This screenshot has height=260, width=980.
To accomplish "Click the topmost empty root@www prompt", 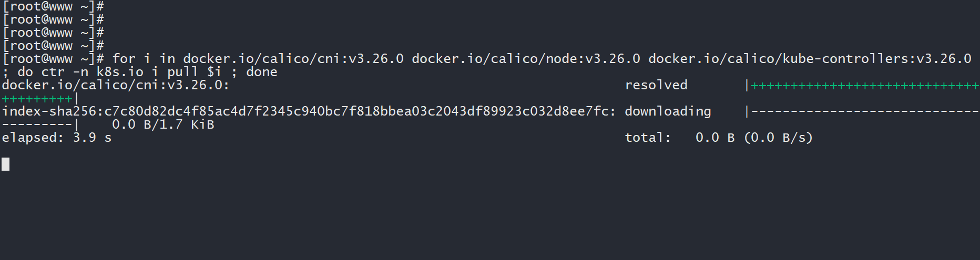I will (x=53, y=6).
